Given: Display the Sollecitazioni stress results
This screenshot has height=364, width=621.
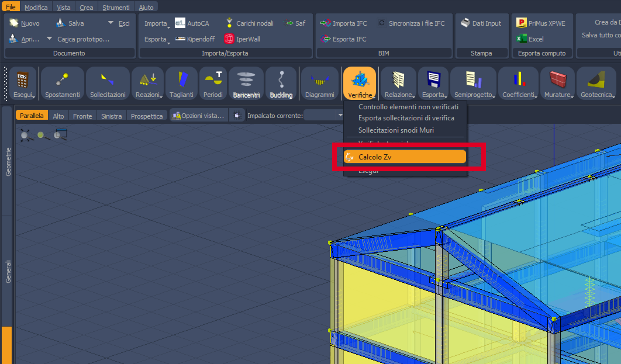Looking at the screenshot, I should coord(108,84).
